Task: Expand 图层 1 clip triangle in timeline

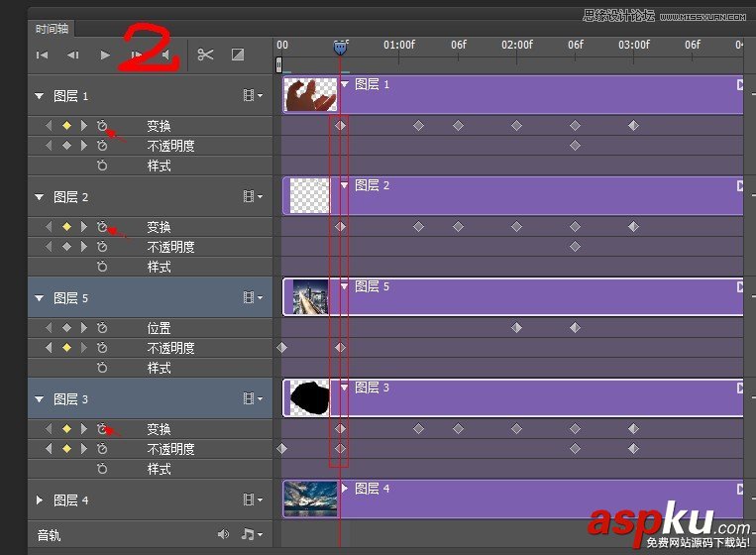Action: click(x=344, y=84)
